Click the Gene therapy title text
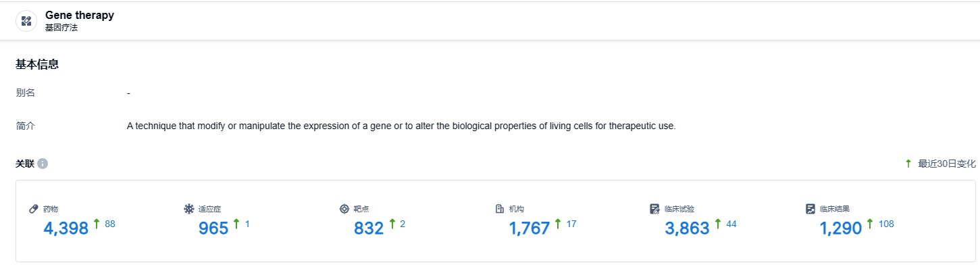This screenshot has height=267, width=980. point(80,16)
